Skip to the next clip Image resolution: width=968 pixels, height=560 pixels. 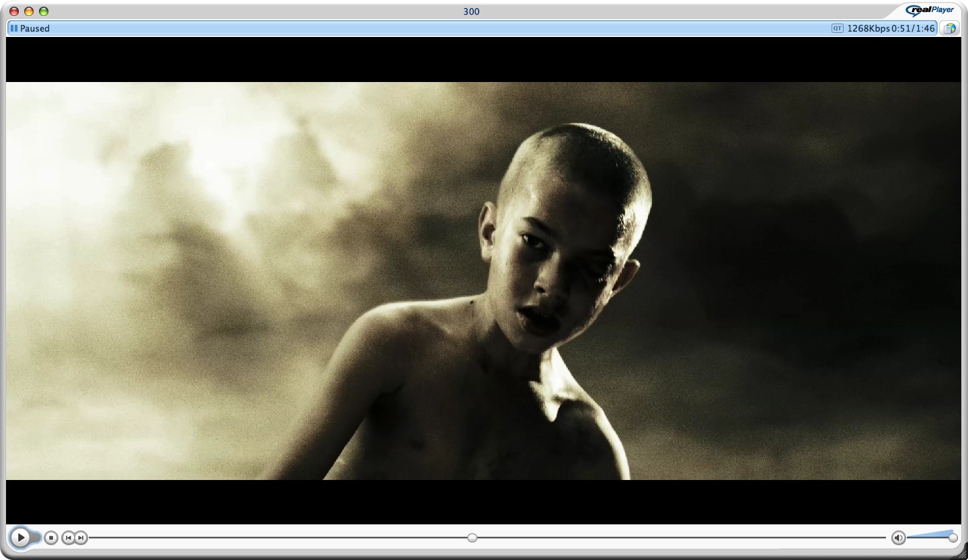point(81,538)
